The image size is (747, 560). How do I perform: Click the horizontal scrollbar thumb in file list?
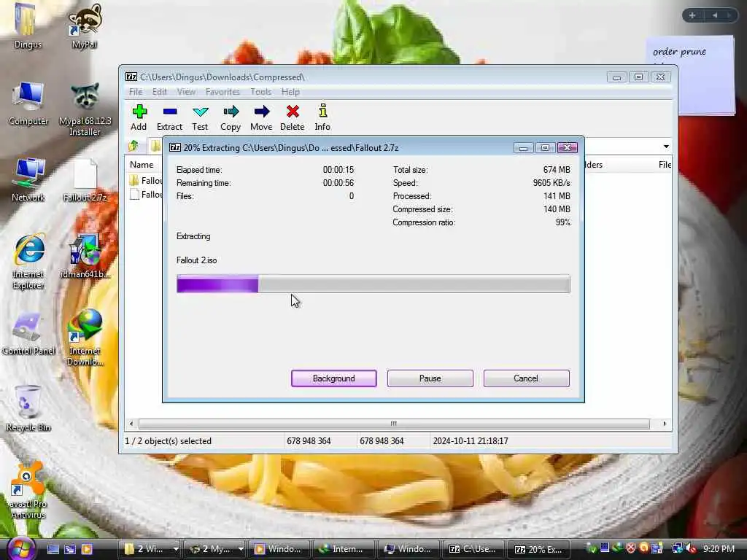tap(394, 424)
